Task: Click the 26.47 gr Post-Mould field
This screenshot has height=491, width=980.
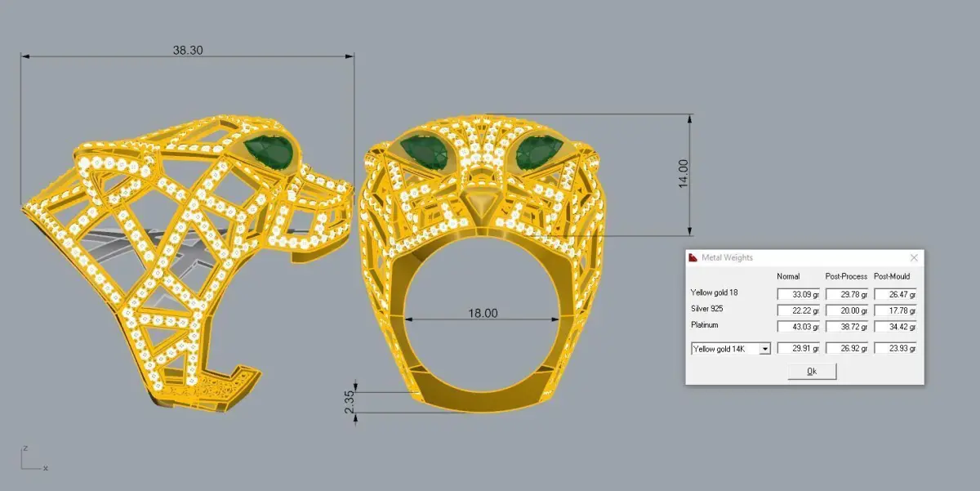Action: coord(895,294)
